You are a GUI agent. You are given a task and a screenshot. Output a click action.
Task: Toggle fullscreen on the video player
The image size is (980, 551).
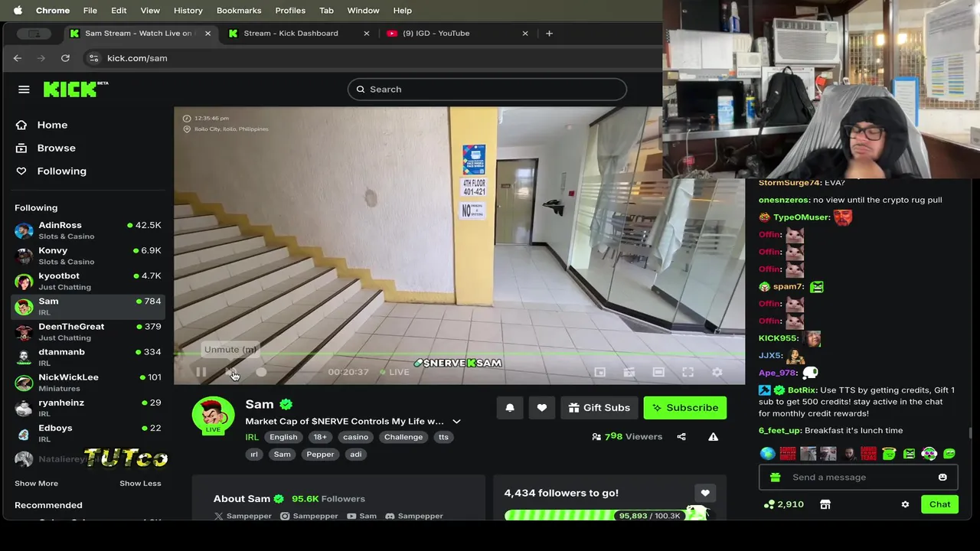688,372
